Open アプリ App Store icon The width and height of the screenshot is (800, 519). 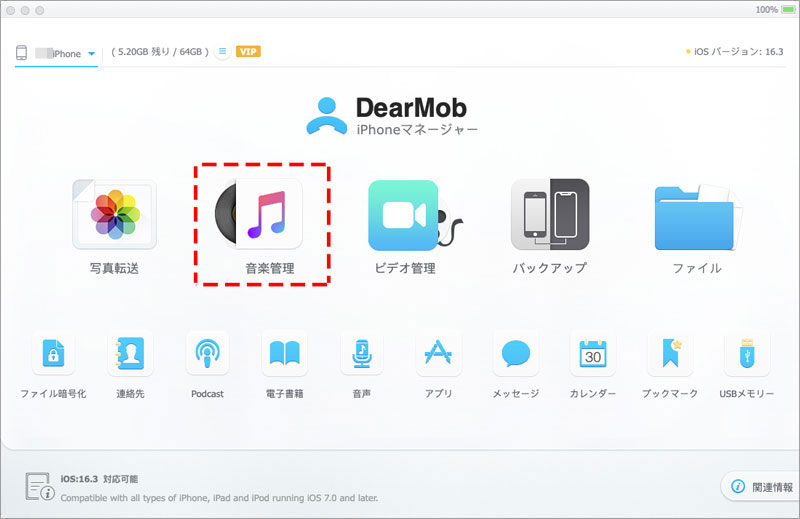tap(438, 353)
